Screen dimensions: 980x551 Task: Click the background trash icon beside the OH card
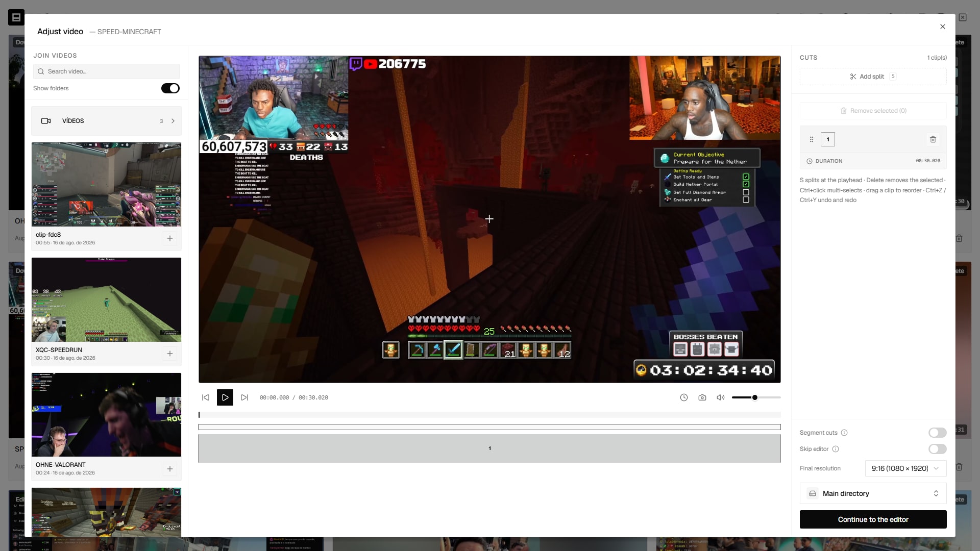tap(959, 238)
